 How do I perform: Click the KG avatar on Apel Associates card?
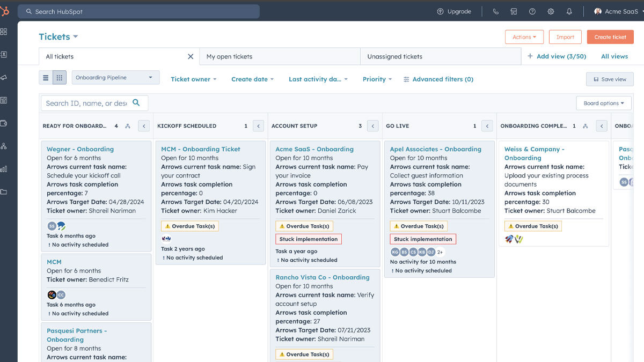(395, 252)
